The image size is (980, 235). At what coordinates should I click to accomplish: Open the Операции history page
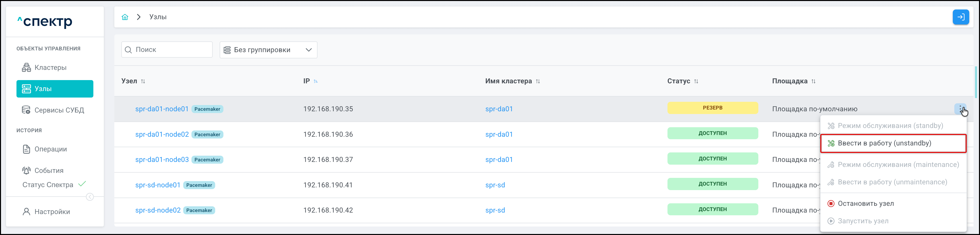[50, 149]
